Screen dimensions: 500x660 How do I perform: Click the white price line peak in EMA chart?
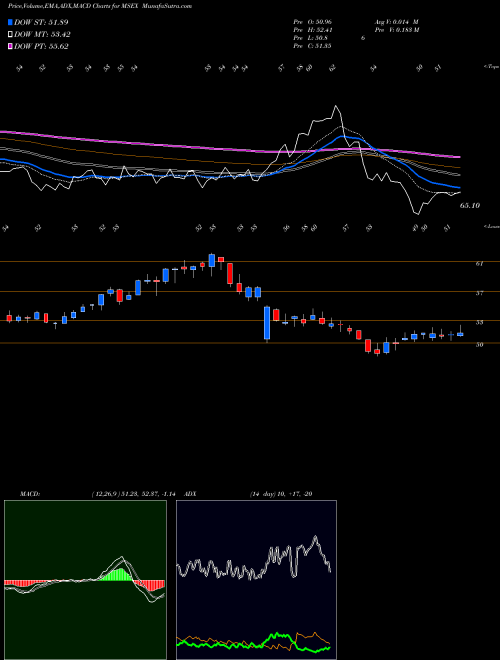[x=335, y=106]
